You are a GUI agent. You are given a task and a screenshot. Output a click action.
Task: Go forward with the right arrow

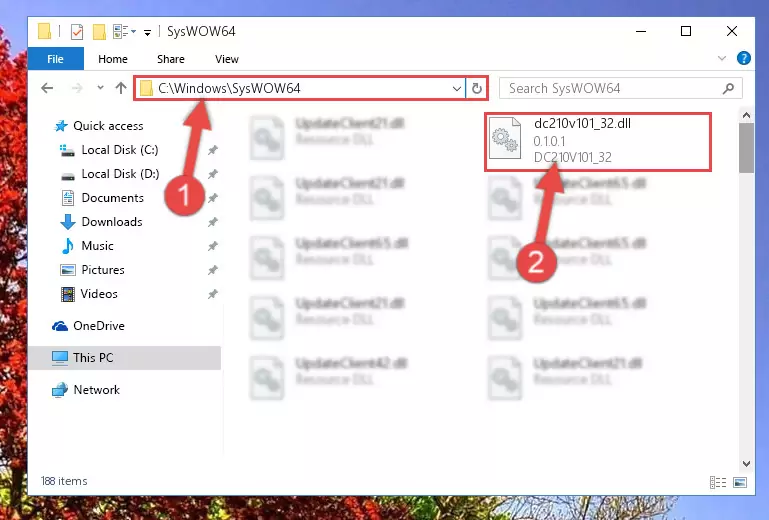(x=77, y=88)
